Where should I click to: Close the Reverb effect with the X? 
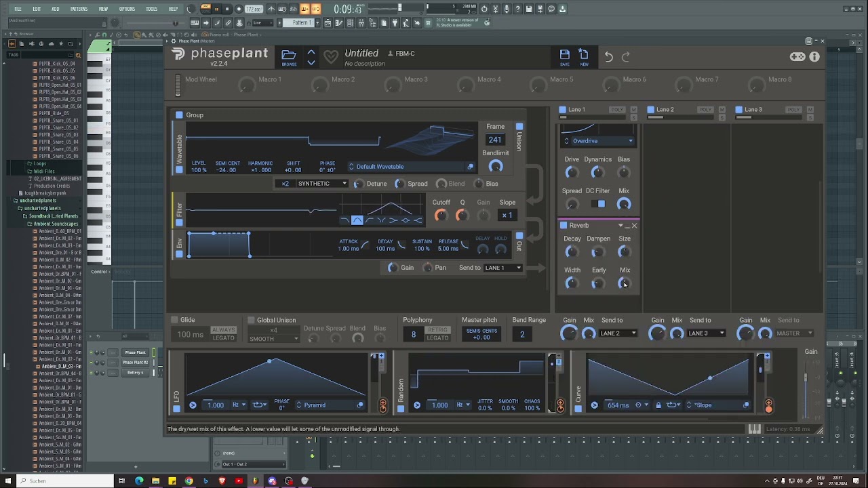click(x=634, y=226)
